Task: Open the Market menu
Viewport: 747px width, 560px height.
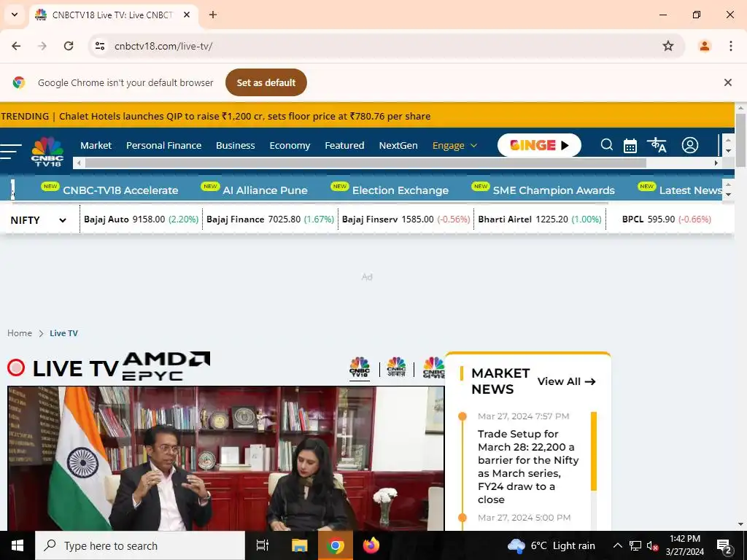Action: click(96, 145)
